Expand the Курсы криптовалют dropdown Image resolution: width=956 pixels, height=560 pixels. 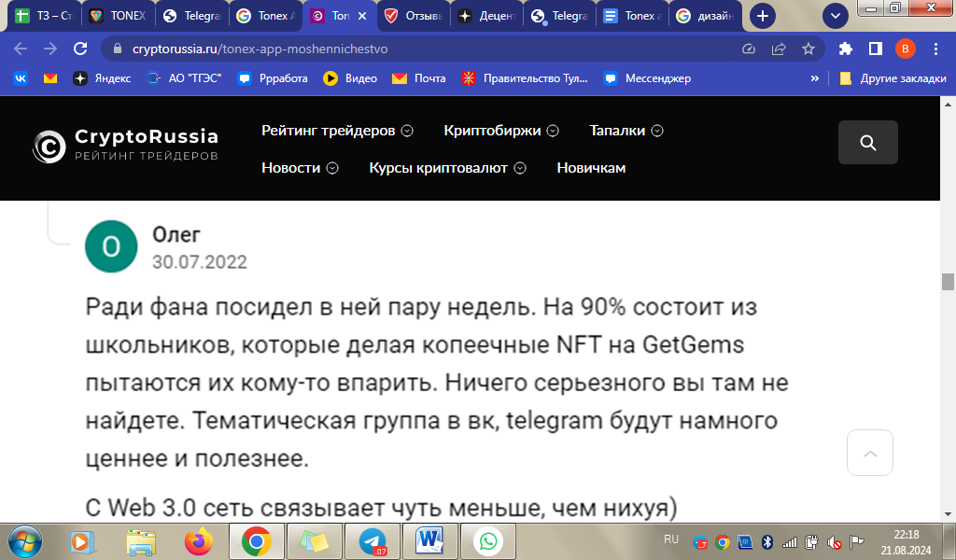[447, 168]
